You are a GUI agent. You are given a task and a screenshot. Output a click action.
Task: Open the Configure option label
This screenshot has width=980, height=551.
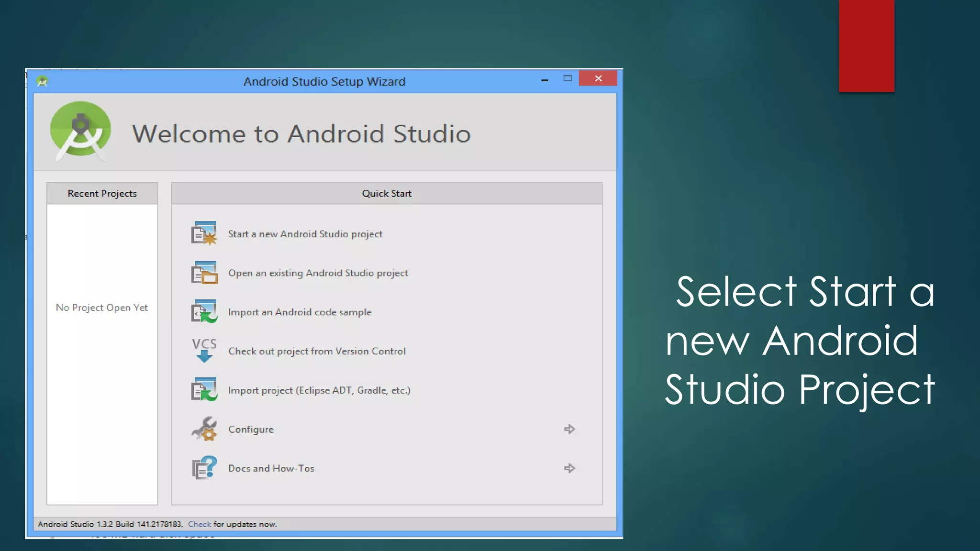tap(251, 430)
